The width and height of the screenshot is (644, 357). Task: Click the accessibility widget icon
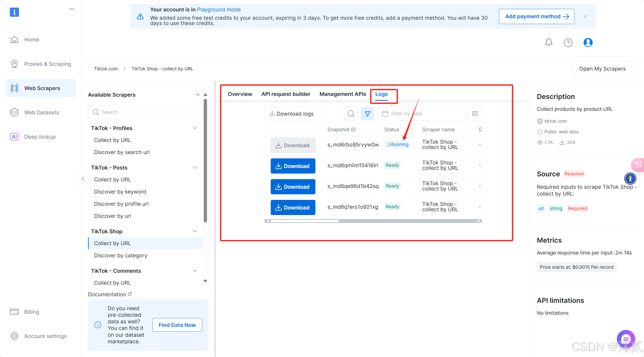[x=630, y=179]
